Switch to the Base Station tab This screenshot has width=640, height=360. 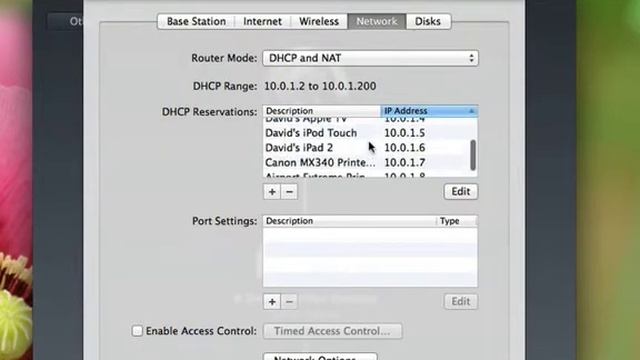196,21
